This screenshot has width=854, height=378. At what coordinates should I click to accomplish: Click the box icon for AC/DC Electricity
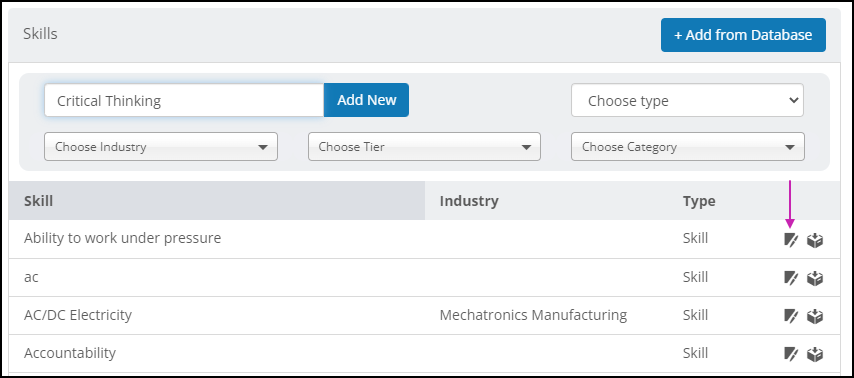coord(815,316)
